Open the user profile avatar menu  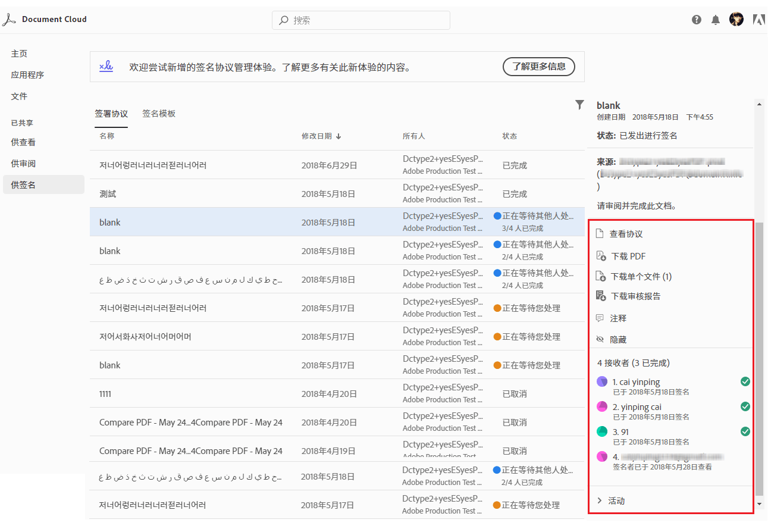tap(736, 19)
